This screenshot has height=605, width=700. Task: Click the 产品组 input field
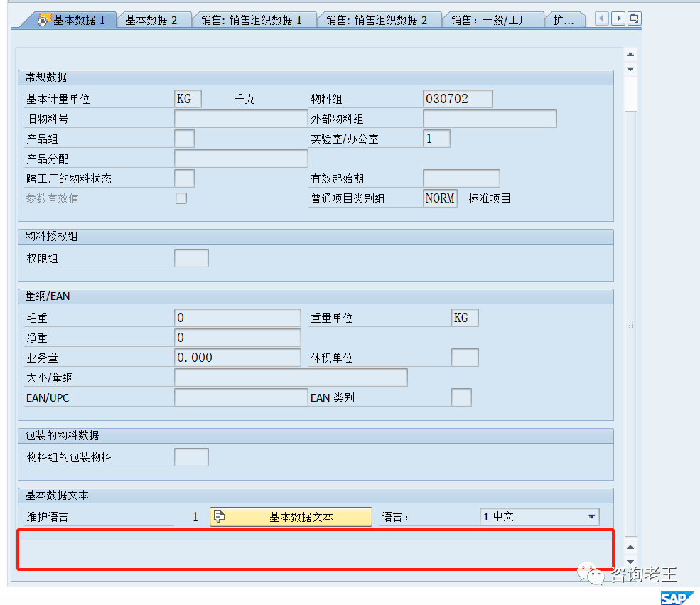point(184,139)
